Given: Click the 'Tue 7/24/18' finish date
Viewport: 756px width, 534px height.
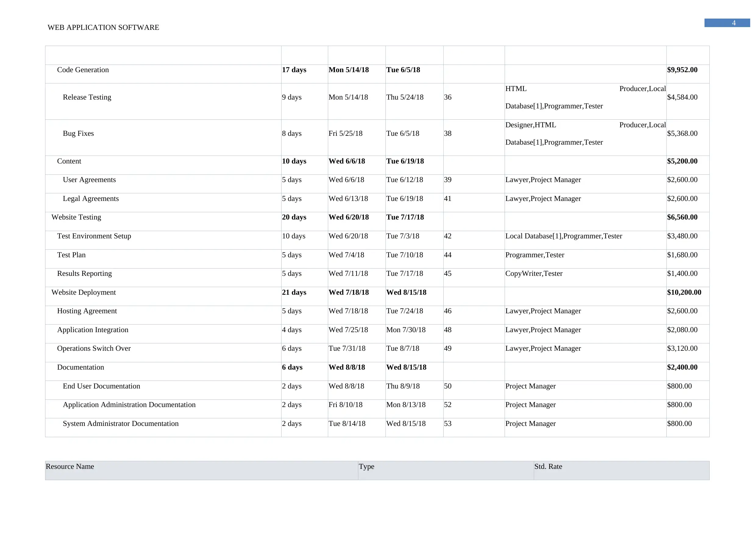Looking at the screenshot, I should (x=405, y=311).
